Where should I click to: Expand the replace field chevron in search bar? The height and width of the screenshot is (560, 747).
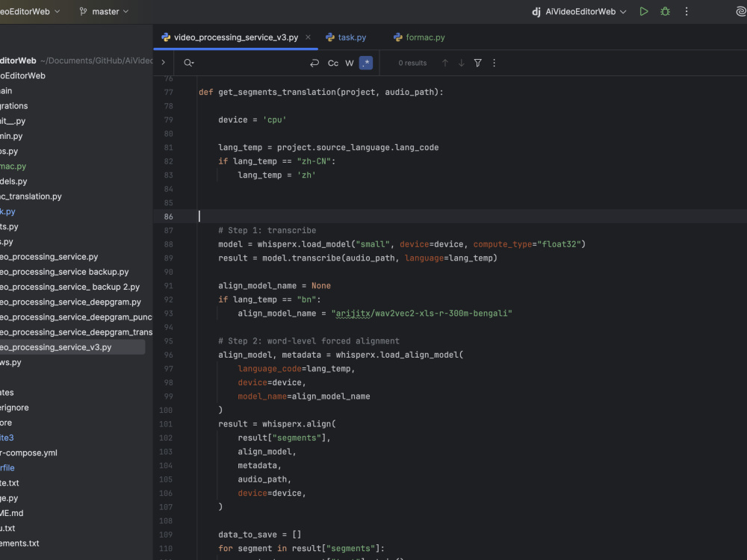[164, 63]
